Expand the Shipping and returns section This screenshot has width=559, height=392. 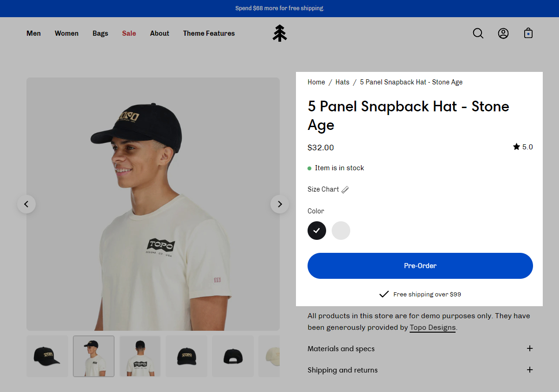point(530,370)
